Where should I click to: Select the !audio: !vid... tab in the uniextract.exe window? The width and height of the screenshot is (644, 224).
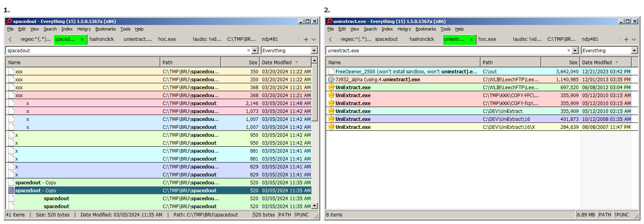coord(527,39)
